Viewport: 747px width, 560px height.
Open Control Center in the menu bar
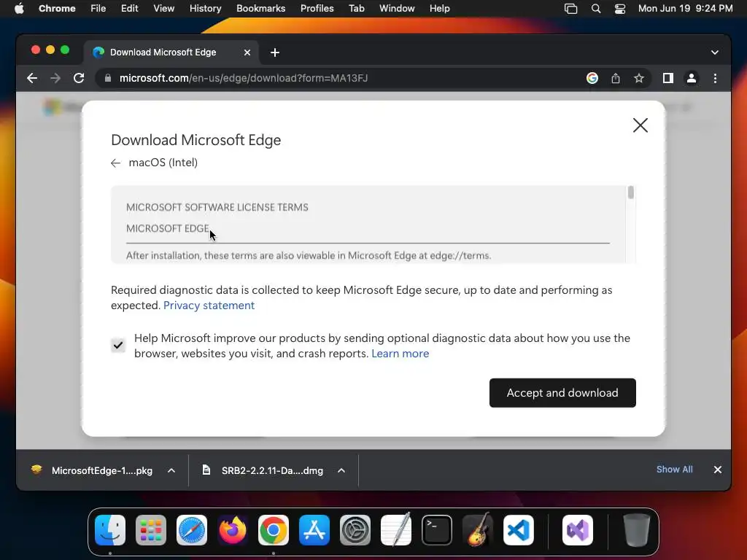point(620,9)
